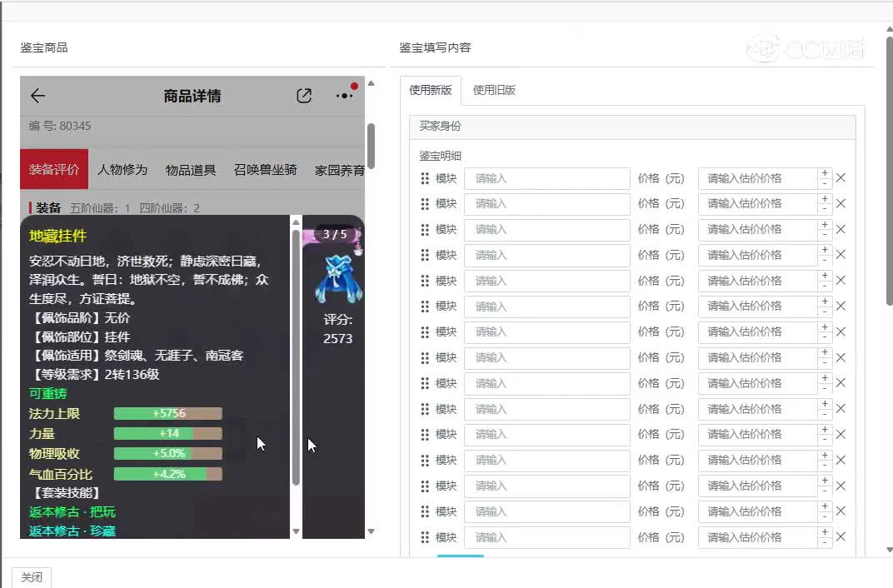Click the 3/5 page indicator

pyautogui.click(x=335, y=234)
